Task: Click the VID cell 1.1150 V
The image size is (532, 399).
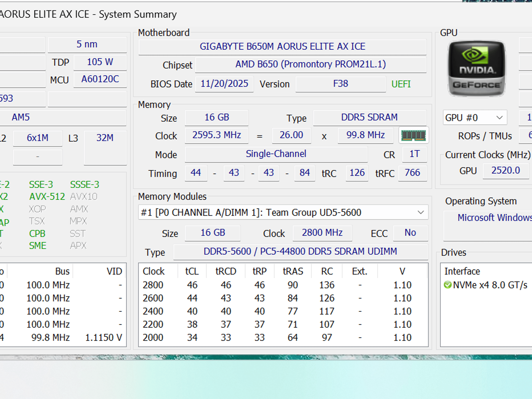Action: pos(104,338)
